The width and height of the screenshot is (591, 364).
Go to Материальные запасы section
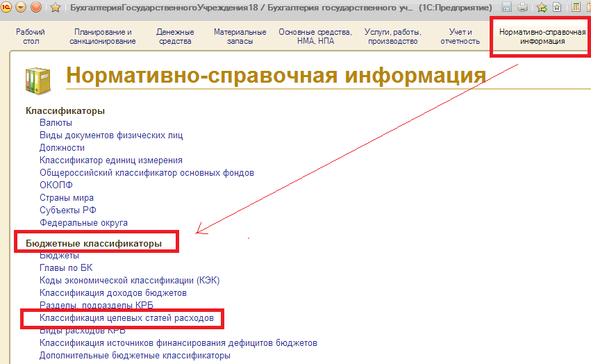[x=240, y=37]
